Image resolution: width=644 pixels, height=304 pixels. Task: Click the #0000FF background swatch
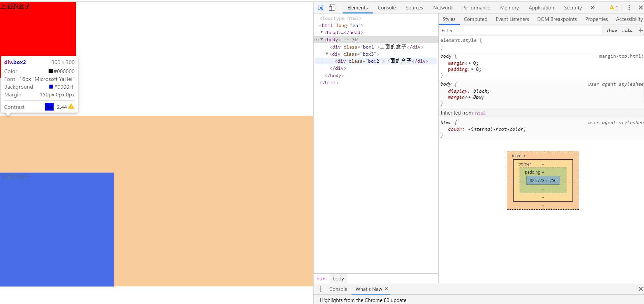[x=51, y=87]
